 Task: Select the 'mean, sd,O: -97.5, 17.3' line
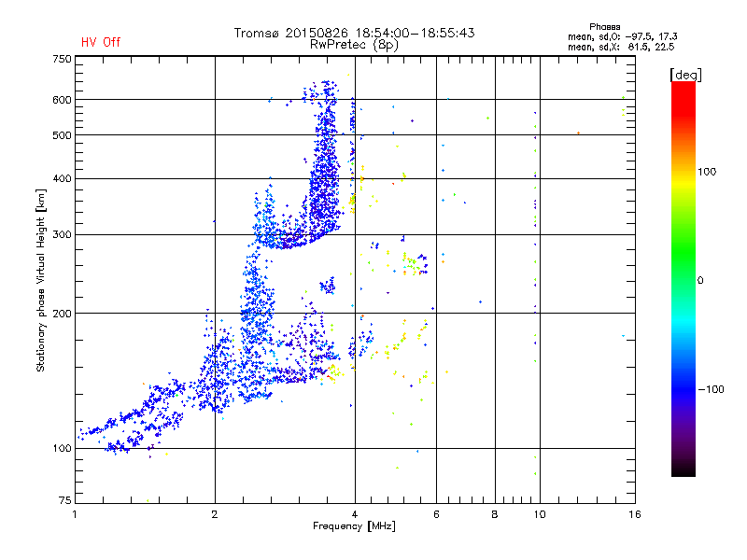point(622,36)
